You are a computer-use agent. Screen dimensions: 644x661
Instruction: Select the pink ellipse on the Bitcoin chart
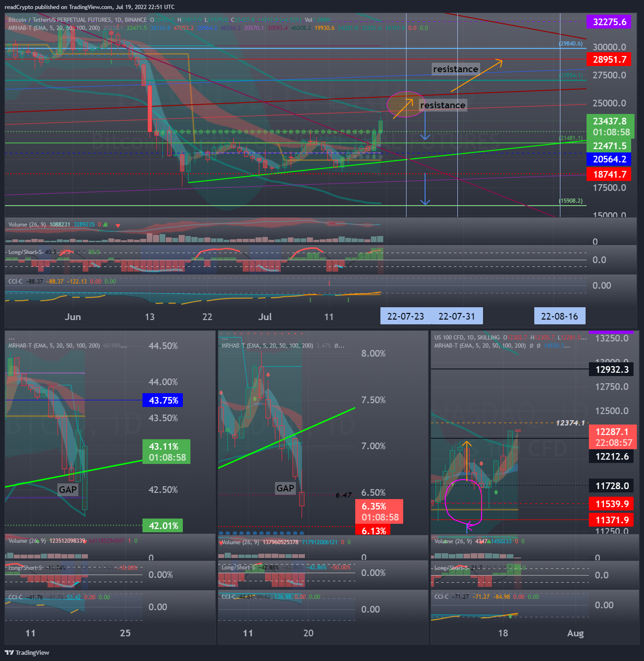[406, 104]
